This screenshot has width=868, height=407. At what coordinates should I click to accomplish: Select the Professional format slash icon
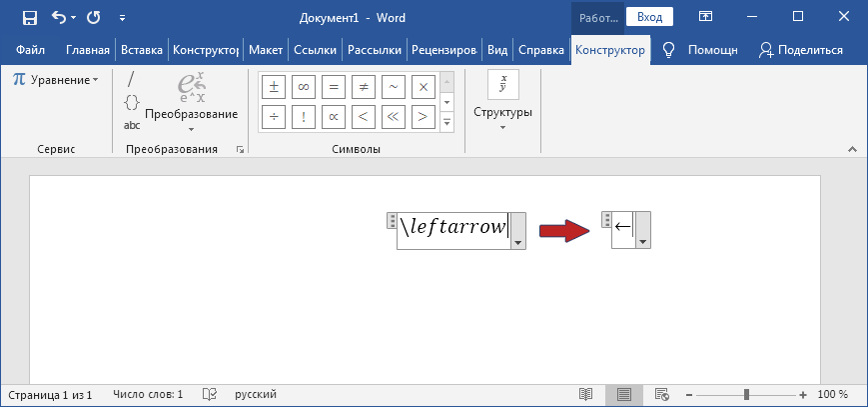pyautogui.click(x=131, y=80)
